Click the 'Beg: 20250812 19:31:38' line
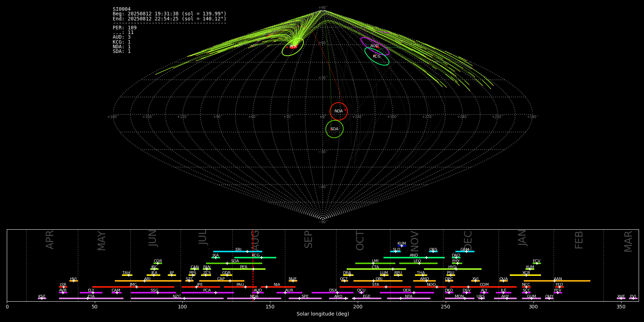 click(x=170, y=14)
